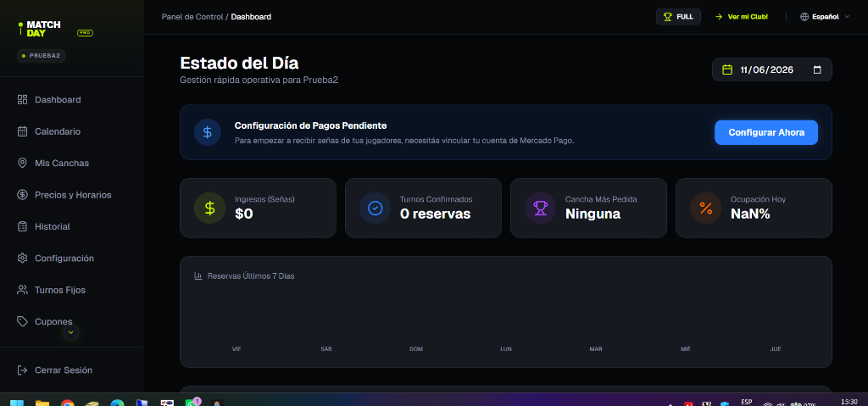
Task: Click the taskbar clock showing 15:30
Action: coord(849,402)
